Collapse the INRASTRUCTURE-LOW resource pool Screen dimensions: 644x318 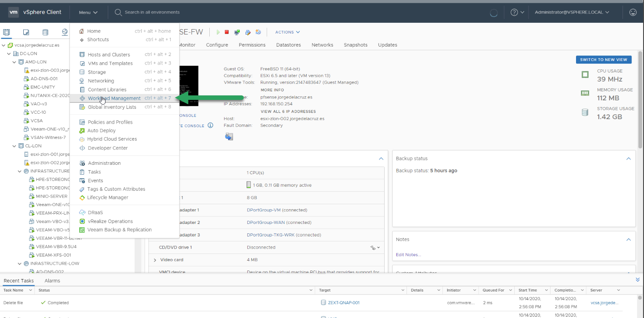click(x=20, y=263)
